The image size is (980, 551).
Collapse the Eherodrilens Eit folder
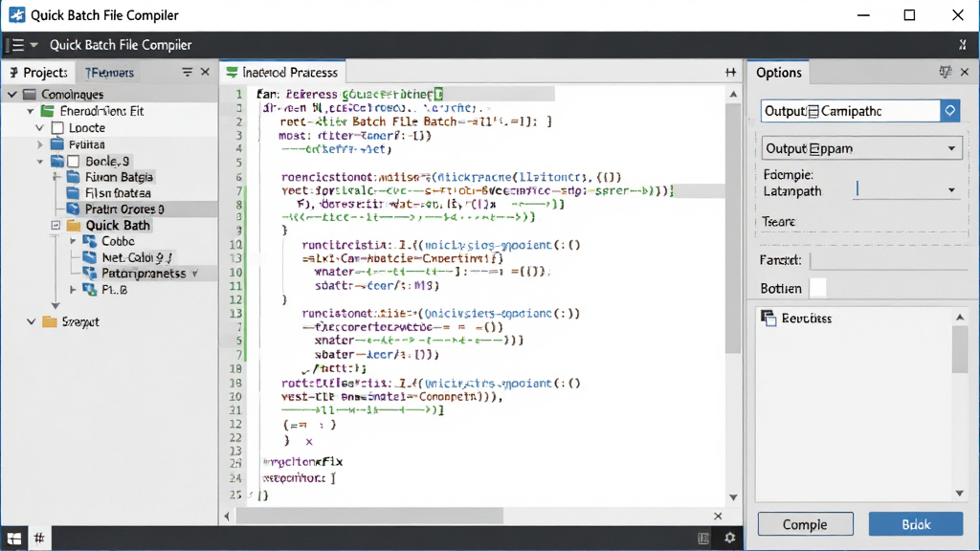(30, 111)
